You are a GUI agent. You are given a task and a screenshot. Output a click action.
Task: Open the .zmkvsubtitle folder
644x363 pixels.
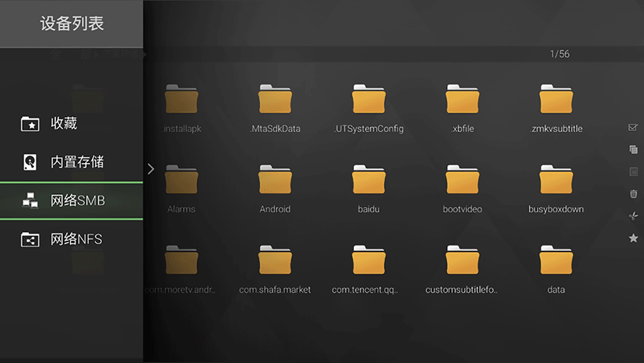pyautogui.click(x=556, y=108)
